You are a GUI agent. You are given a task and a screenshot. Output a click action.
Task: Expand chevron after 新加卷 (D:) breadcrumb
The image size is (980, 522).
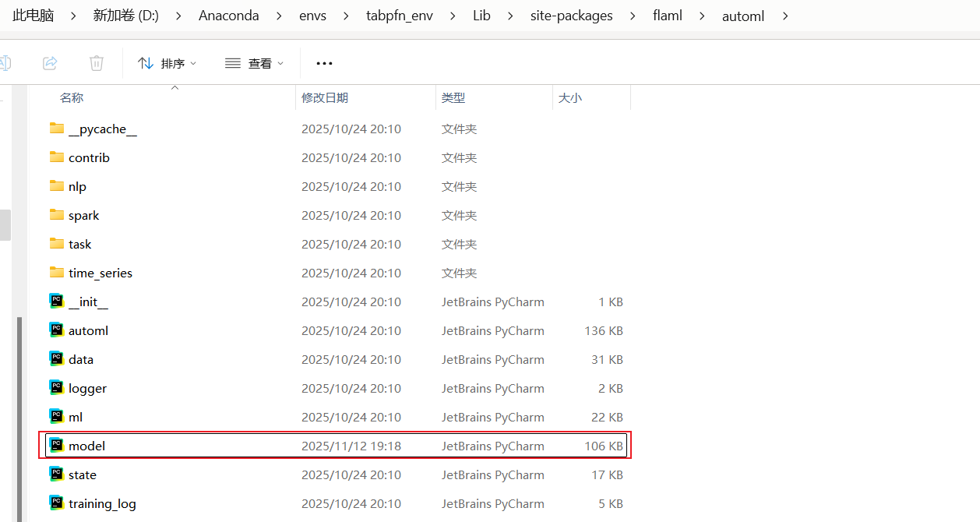(178, 16)
